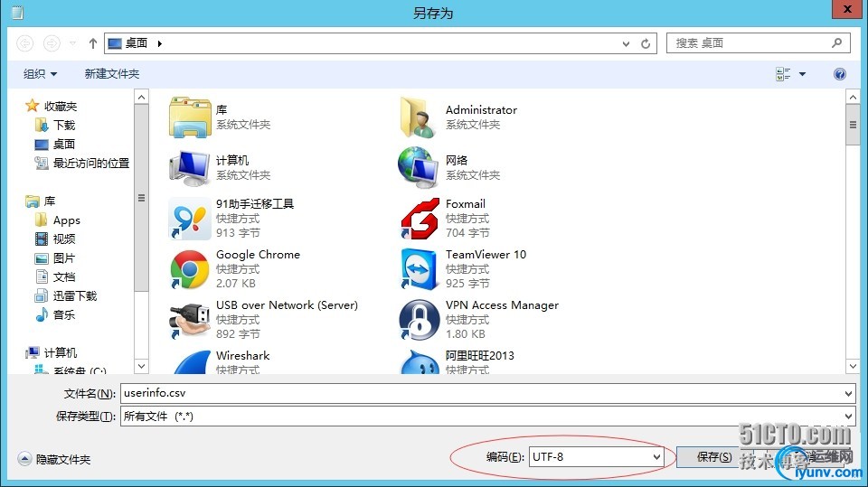Select the 网络 system folder icon
The height and width of the screenshot is (487, 868).
click(x=418, y=168)
